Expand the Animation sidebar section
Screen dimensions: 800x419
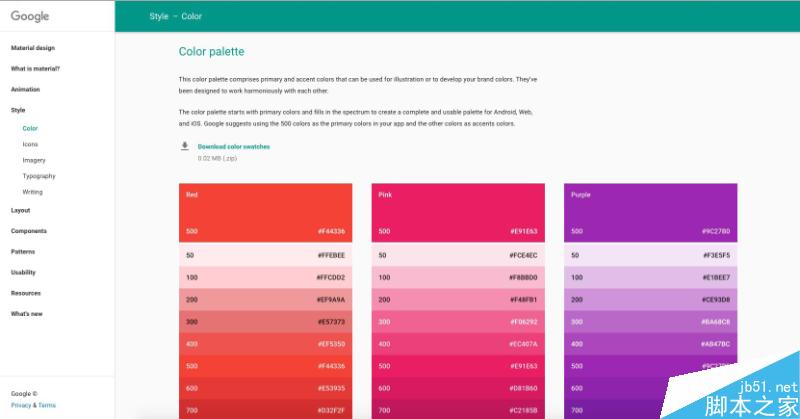[x=25, y=89]
